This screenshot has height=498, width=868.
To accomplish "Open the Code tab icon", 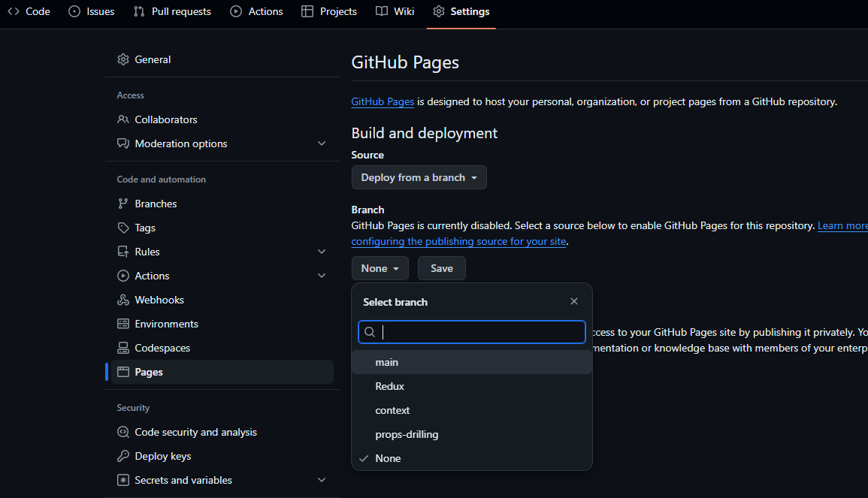I will 14,11.
